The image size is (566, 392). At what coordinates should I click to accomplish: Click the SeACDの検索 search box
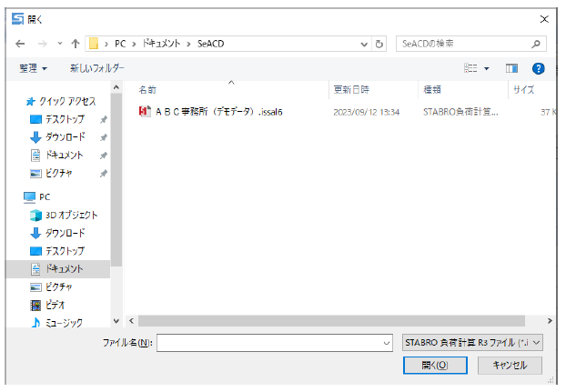tap(470, 43)
